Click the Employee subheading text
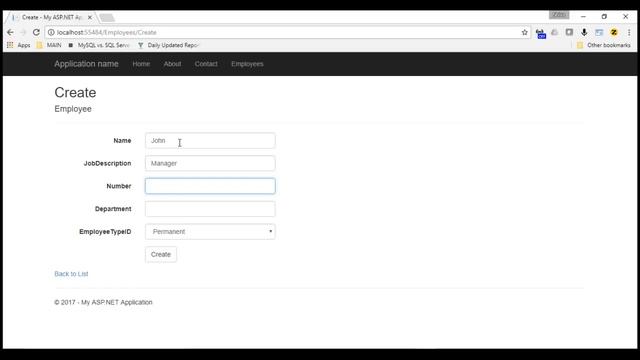Viewport: 640px width, 360px height. (x=73, y=109)
